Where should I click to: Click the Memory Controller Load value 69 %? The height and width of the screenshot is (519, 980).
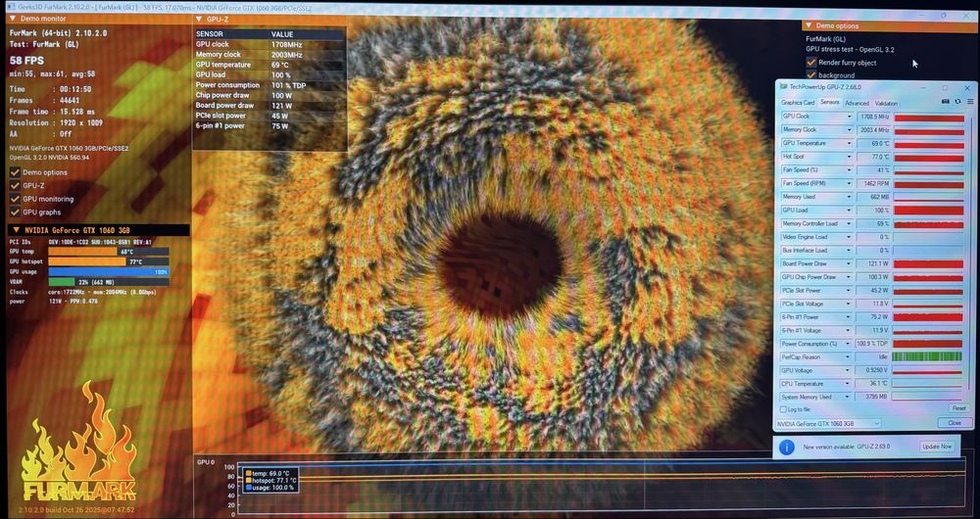[873, 223]
